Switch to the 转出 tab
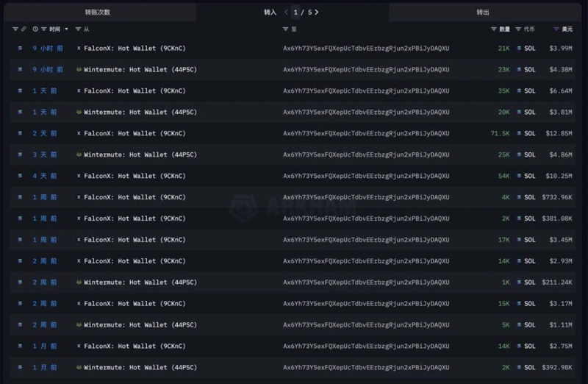The height and width of the screenshot is (384, 588). [482, 12]
